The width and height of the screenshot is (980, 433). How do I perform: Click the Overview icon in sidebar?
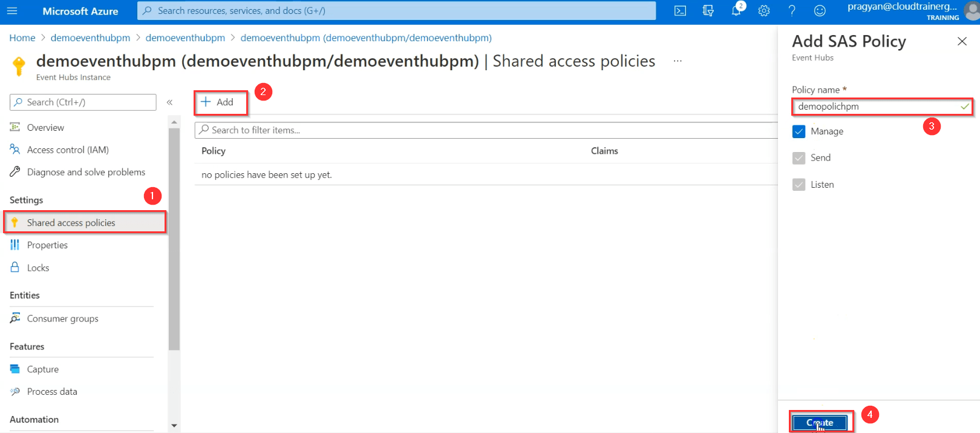(x=15, y=127)
